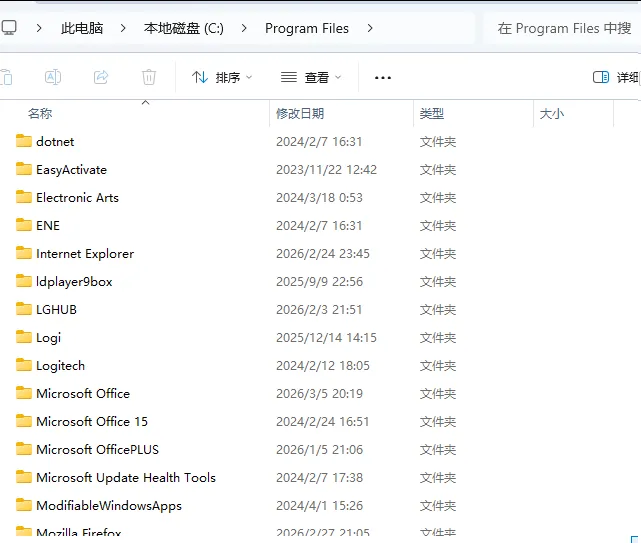Viewport: 641px width, 543px height.
Task: Sort by 类型 column header
Action: coord(432,114)
